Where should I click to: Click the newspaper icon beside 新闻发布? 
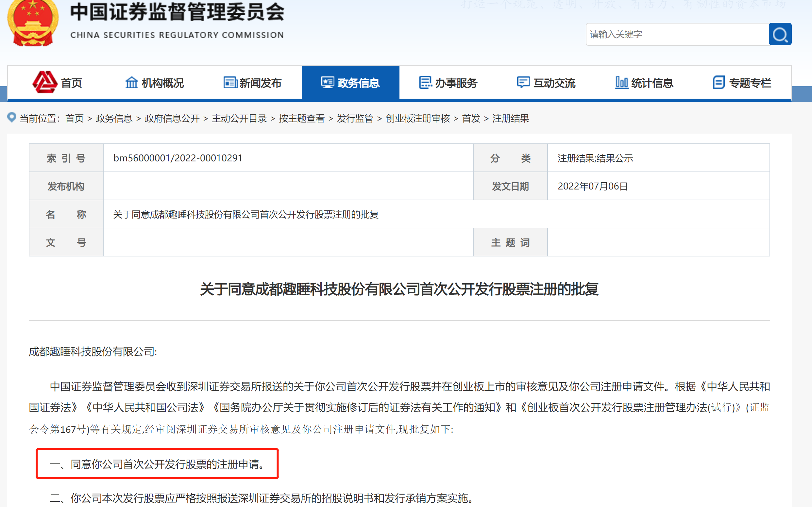(x=230, y=83)
